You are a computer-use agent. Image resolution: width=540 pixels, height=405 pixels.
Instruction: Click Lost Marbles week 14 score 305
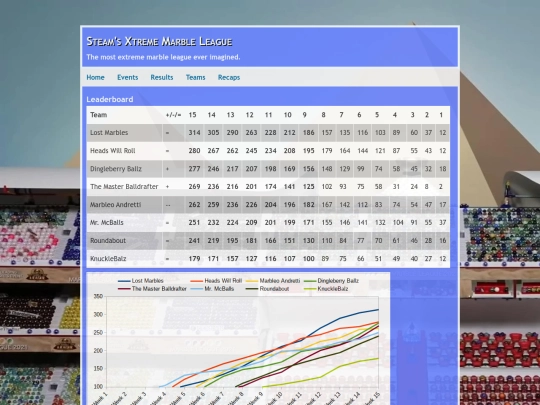[213, 133]
